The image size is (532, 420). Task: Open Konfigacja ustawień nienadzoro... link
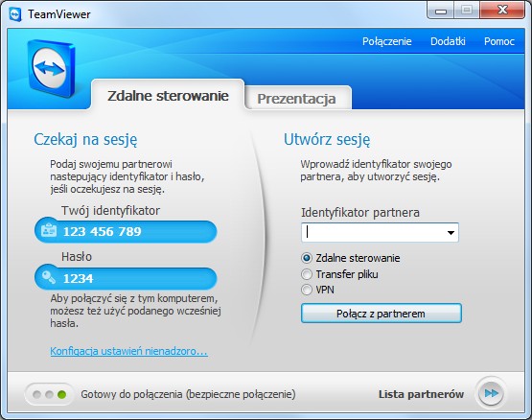point(129,351)
